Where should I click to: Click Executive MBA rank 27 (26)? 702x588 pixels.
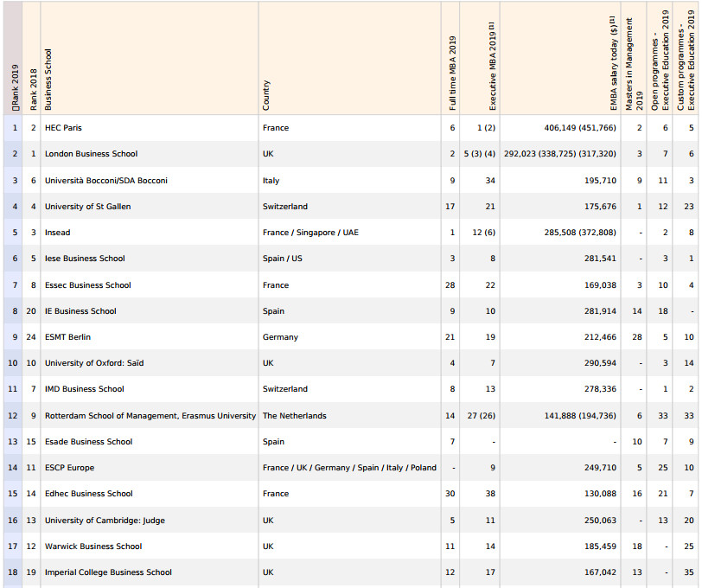point(482,416)
